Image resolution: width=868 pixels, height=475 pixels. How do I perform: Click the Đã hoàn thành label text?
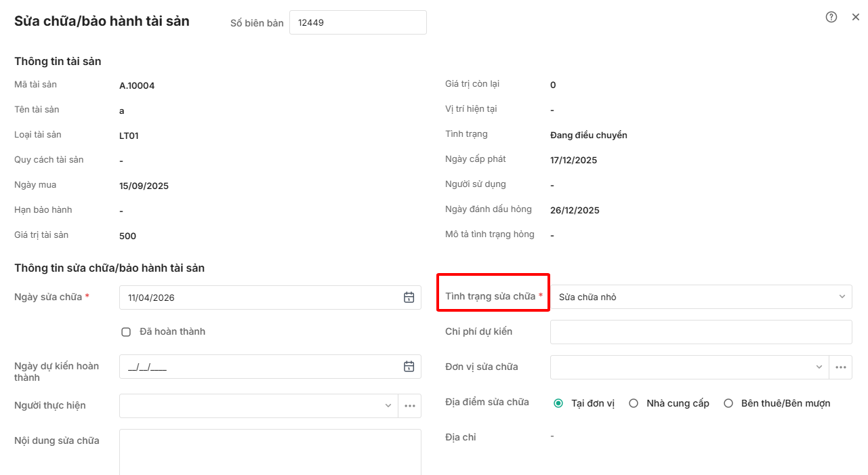[172, 332]
